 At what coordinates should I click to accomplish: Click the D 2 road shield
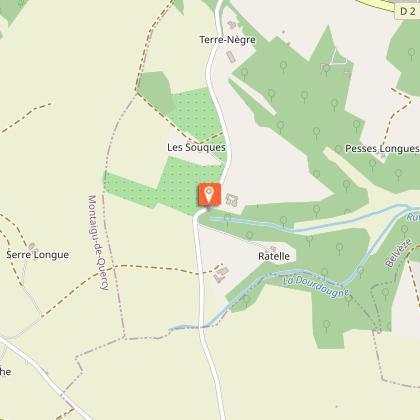coord(407,11)
